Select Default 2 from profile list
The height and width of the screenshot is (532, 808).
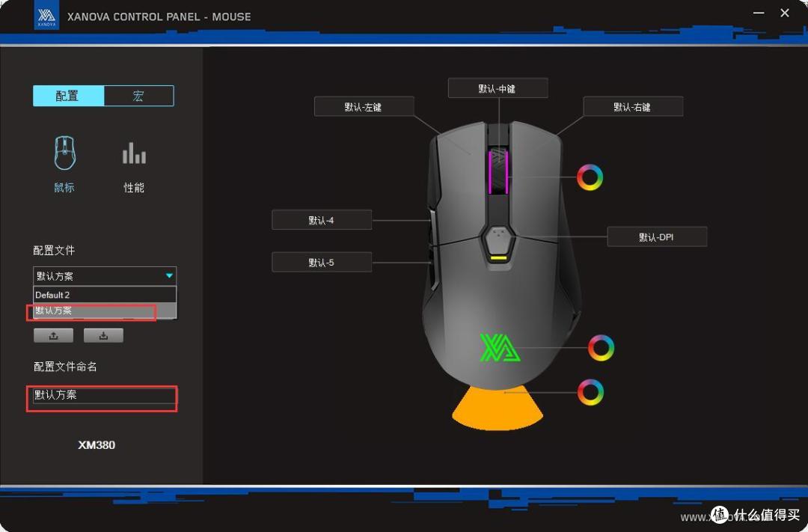[105, 295]
